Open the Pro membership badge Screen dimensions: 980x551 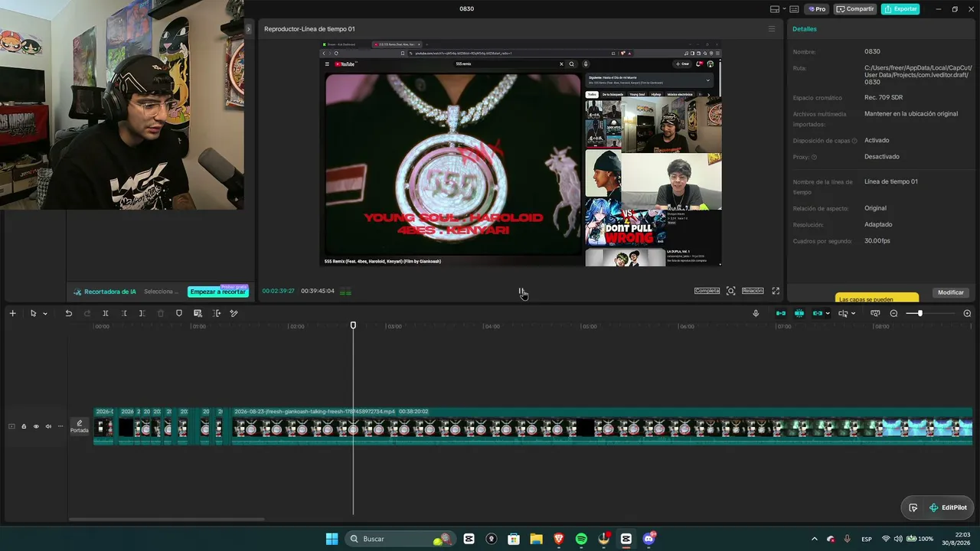(x=817, y=9)
